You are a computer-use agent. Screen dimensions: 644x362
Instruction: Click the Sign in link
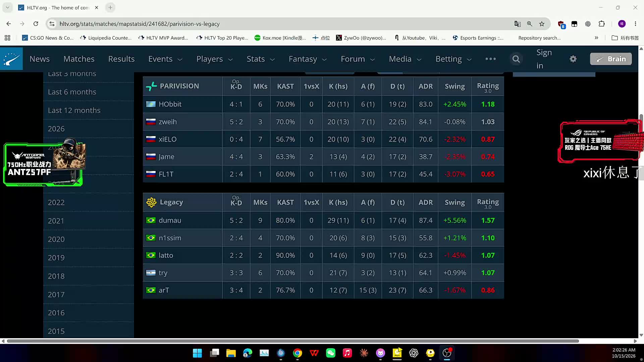tap(544, 59)
